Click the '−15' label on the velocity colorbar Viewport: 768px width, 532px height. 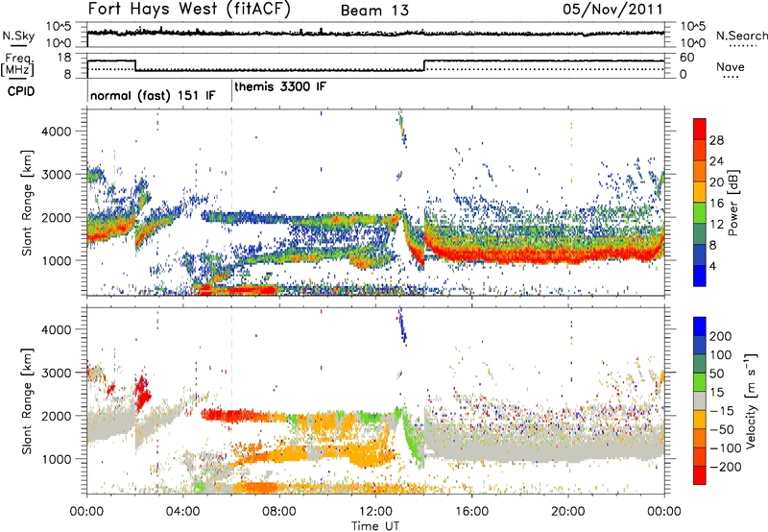click(x=722, y=411)
